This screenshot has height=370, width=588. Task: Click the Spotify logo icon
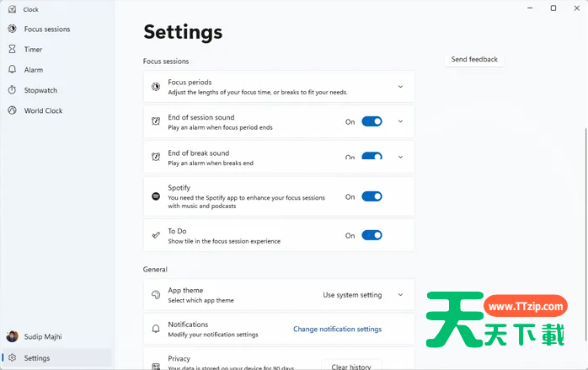point(156,196)
